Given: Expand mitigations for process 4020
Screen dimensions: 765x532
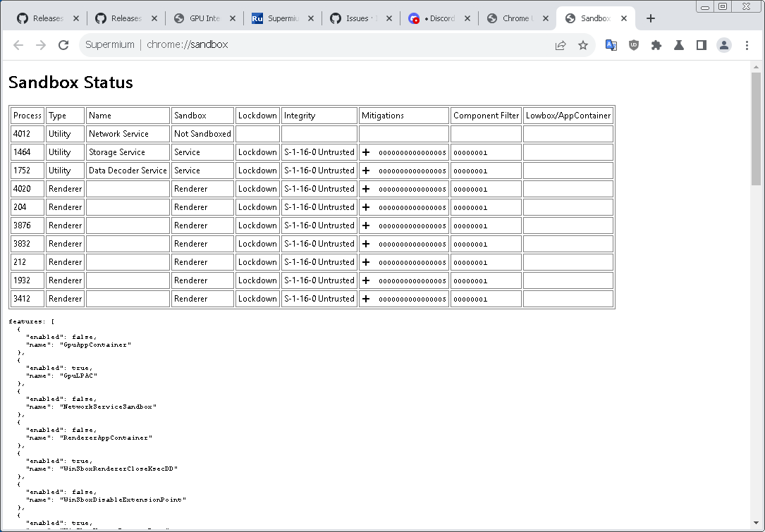Looking at the screenshot, I should point(366,189).
